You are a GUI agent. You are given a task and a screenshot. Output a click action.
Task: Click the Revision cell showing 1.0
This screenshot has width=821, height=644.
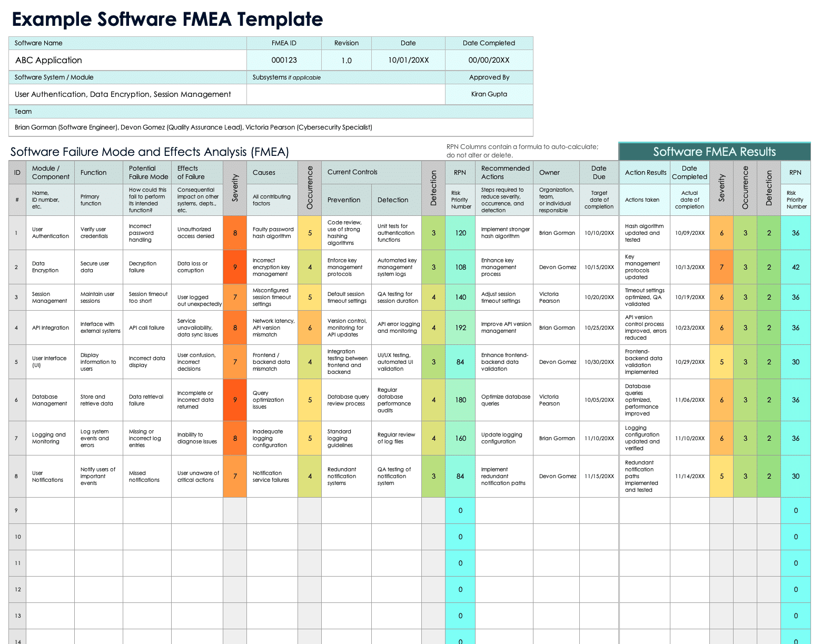point(345,60)
